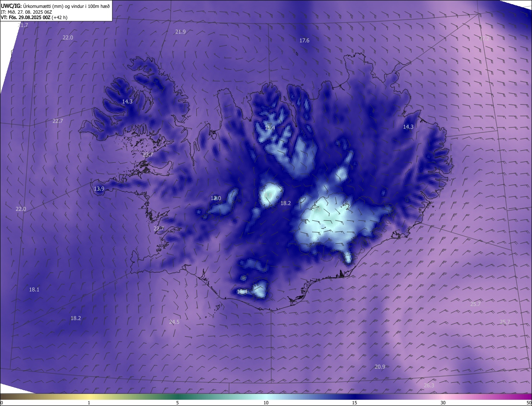Click the 23.7 value over Breiðafjörður
This screenshot has height=406, width=532.
point(148,155)
